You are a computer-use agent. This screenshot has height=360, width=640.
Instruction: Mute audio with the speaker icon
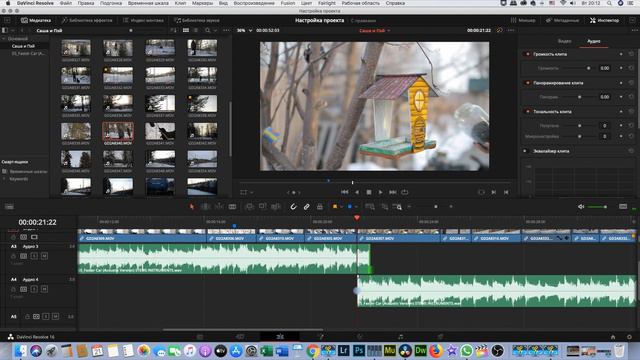pyautogui.click(x=581, y=207)
